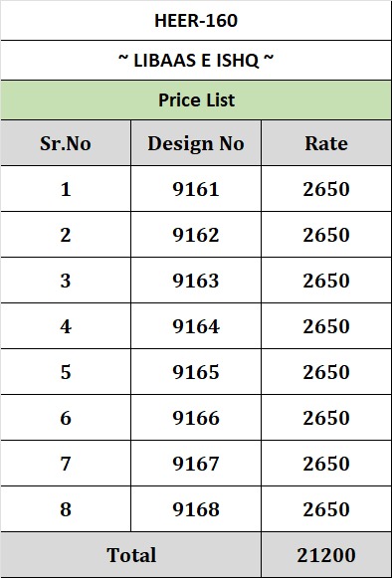
Task: Select design number 9167 cell
Action: [x=196, y=463]
